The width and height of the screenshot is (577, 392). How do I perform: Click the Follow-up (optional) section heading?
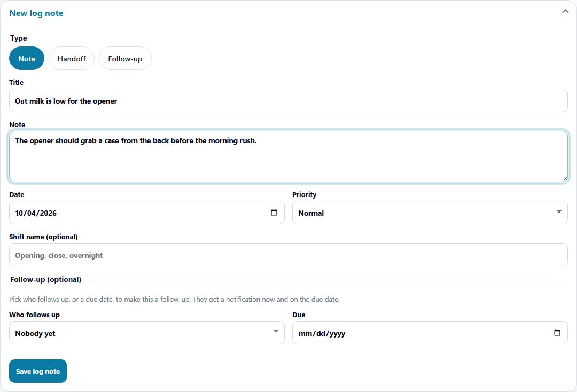[45, 279]
